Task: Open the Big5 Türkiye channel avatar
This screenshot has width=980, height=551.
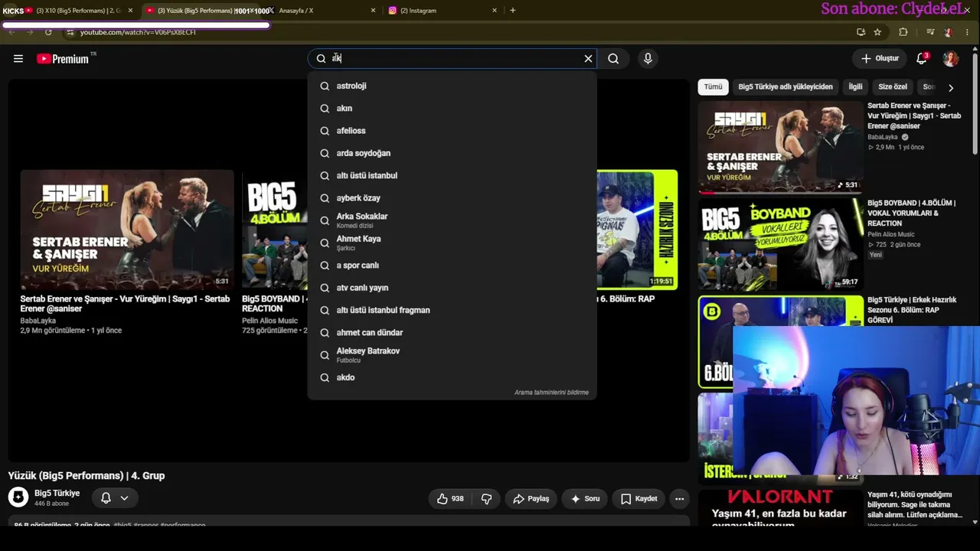Action: [18, 497]
